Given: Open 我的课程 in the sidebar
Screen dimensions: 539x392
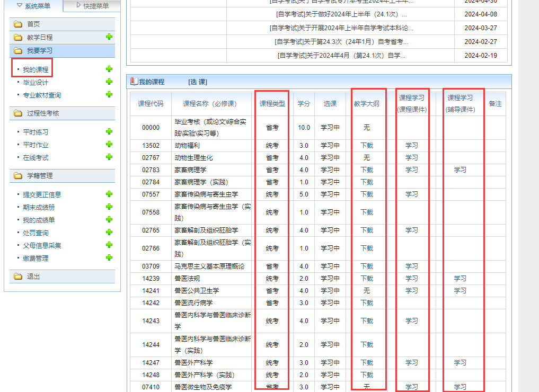Looking at the screenshot, I should [36, 70].
